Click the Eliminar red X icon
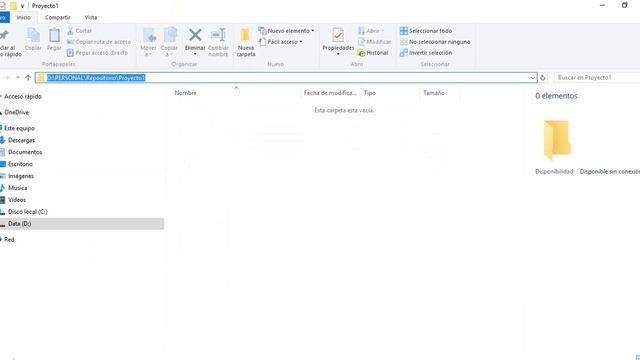This screenshot has width=640, height=360. point(195,36)
